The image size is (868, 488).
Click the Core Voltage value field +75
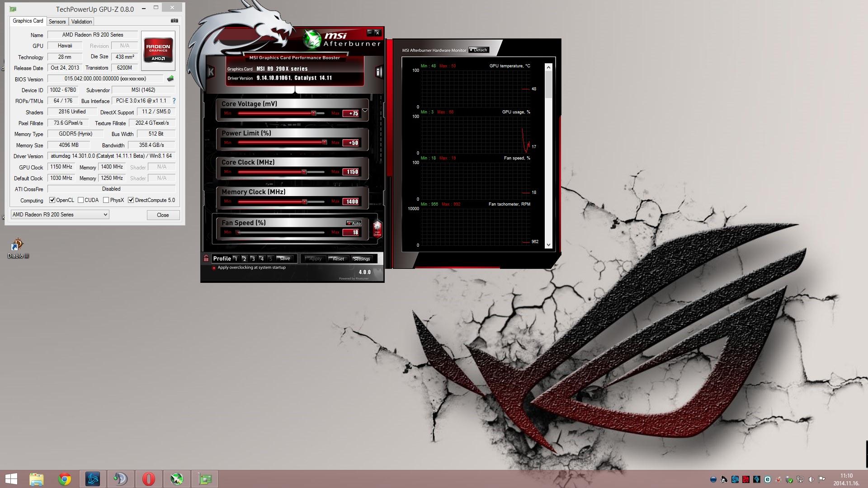tap(351, 113)
